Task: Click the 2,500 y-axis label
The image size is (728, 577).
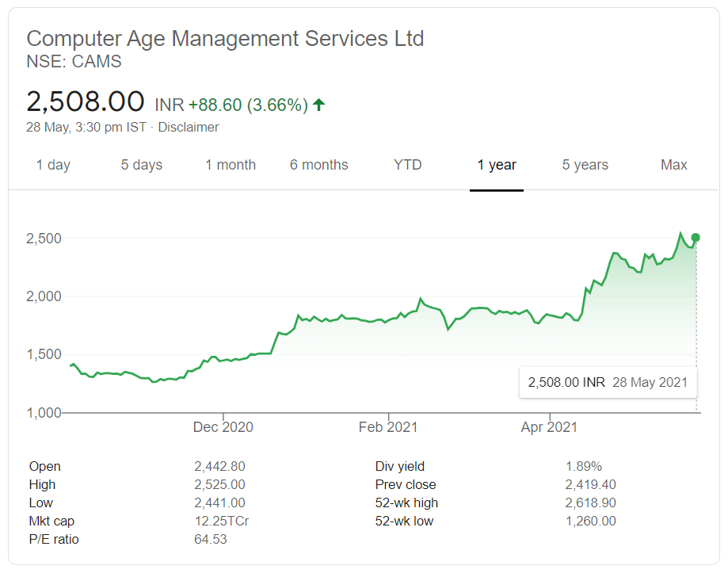Action: tap(44, 239)
